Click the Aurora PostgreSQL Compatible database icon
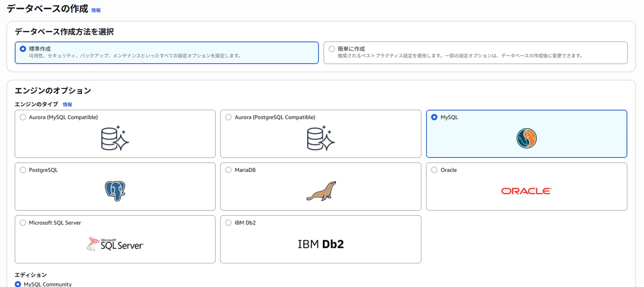The height and width of the screenshot is (287, 644). (x=321, y=138)
